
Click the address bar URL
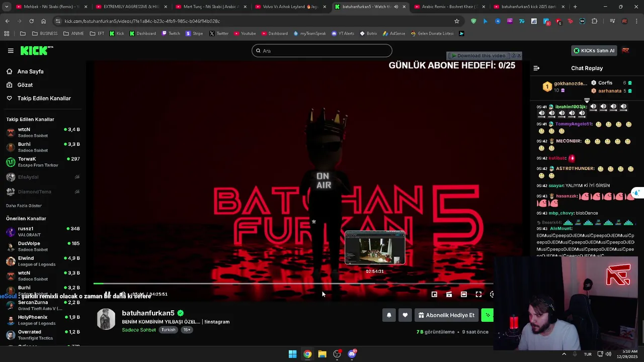[142, 21]
